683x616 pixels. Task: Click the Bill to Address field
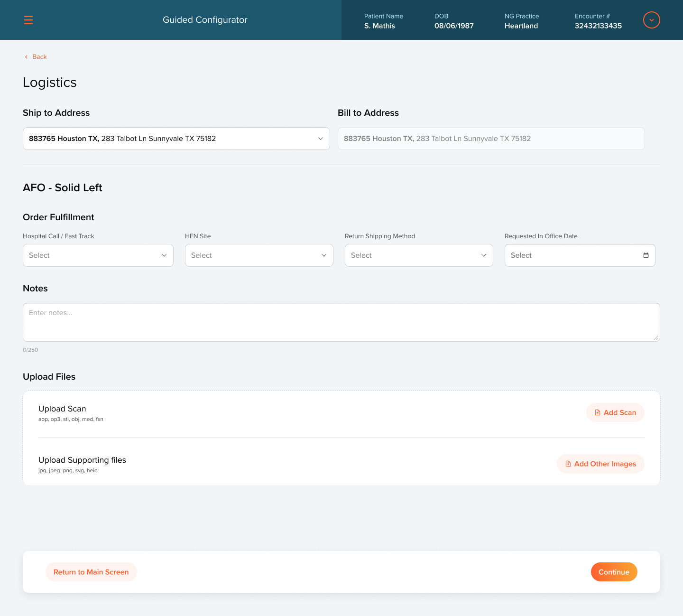(x=491, y=139)
